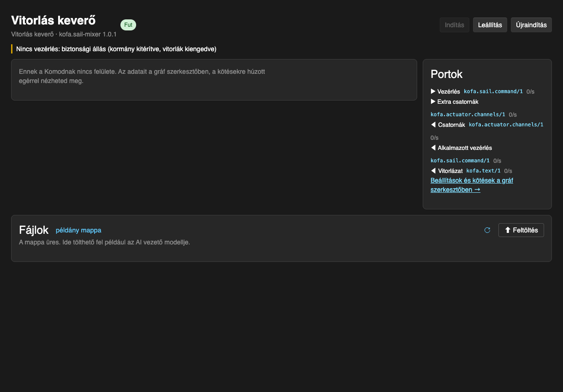Click the Fájlok section heading

click(x=34, y=230)
